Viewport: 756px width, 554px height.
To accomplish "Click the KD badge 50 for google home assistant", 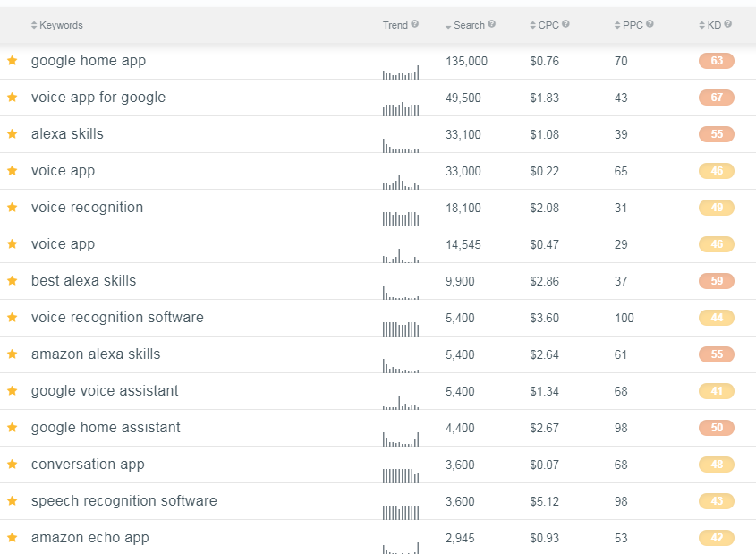I will point(717,428).
